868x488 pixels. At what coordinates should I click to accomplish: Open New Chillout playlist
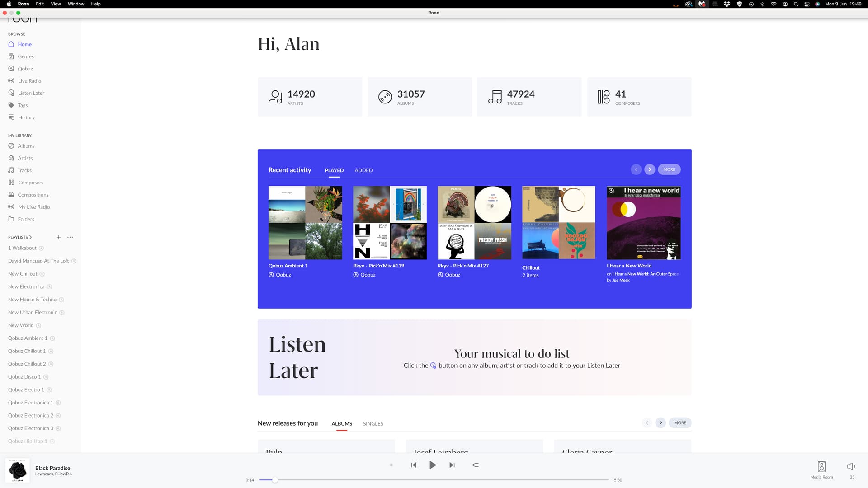[23, 274]
